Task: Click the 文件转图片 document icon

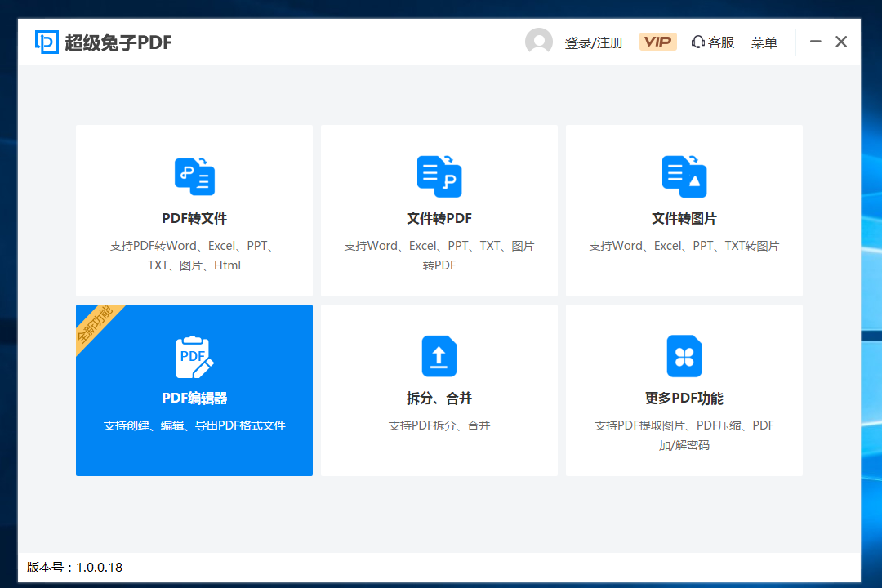Action: pos(684,176)
